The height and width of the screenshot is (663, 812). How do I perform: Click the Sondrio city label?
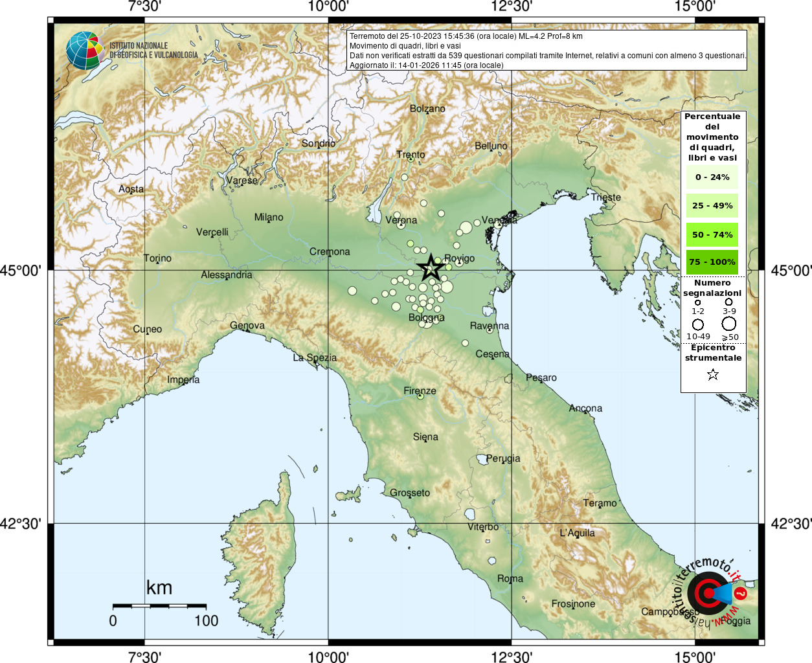319,143
